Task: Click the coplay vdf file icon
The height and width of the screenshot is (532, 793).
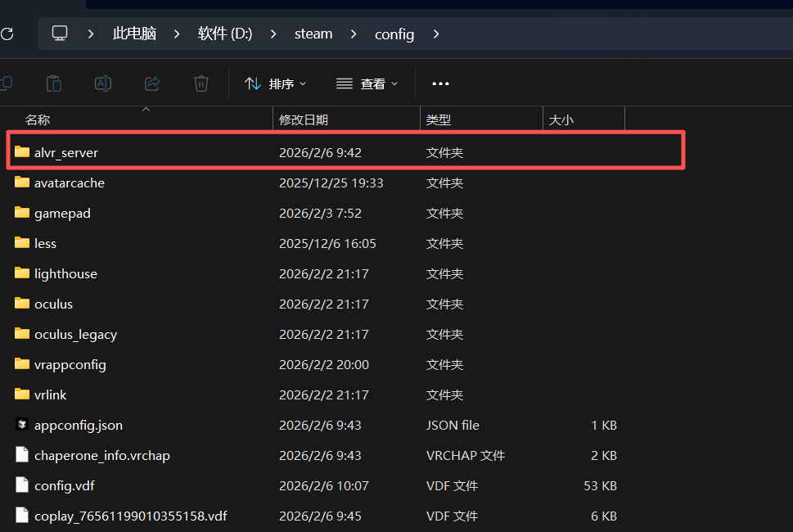Action: click(22, 516)
